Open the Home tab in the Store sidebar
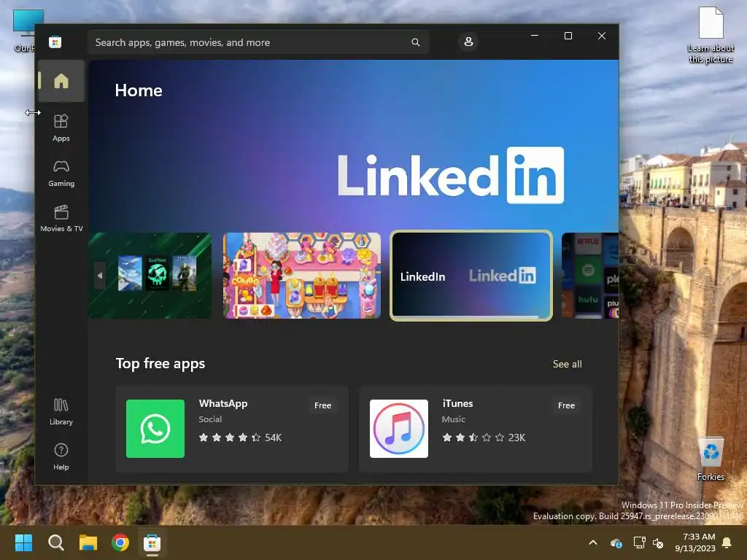 click(x=61, y=81)
